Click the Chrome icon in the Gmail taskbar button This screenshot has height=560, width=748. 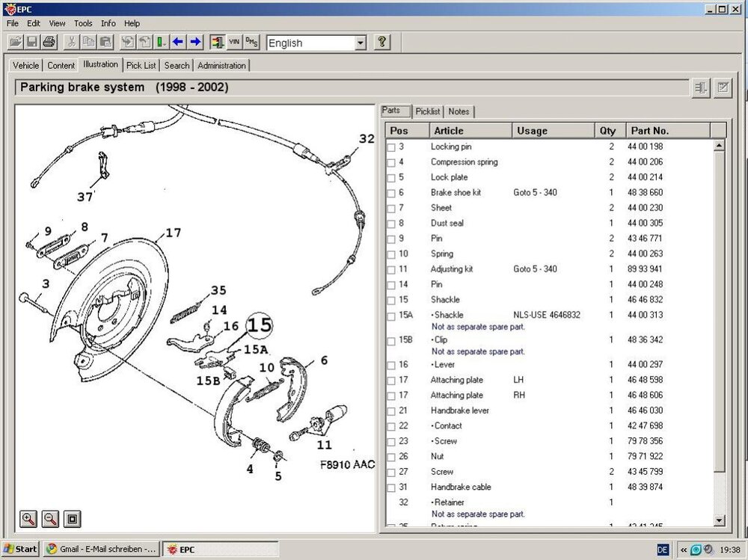click(x=52, y=549)
